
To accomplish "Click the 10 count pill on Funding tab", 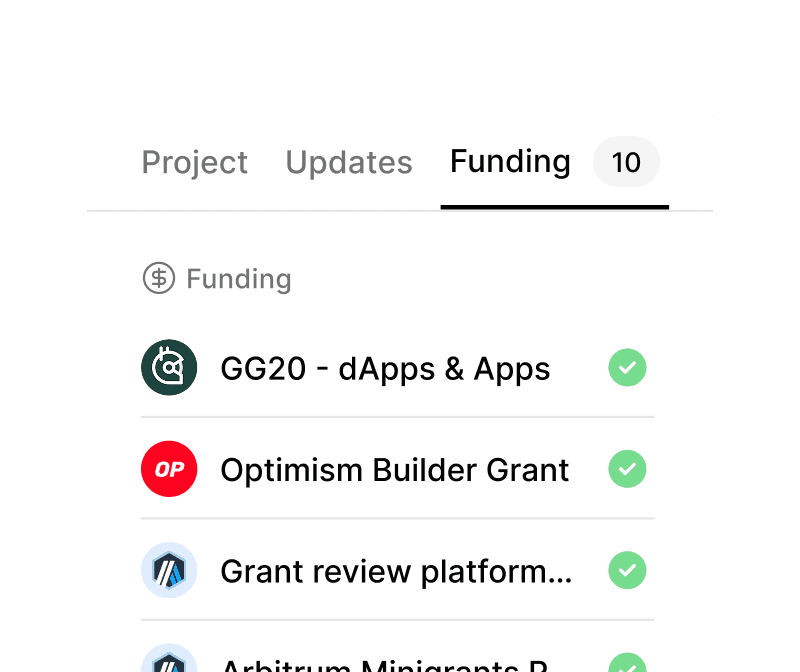I will point(626,162).
